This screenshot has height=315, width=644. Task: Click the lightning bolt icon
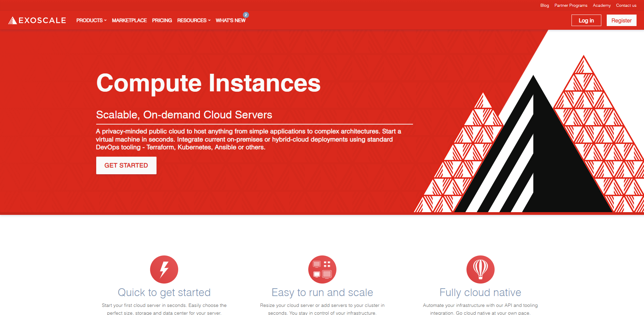[164, 269]
